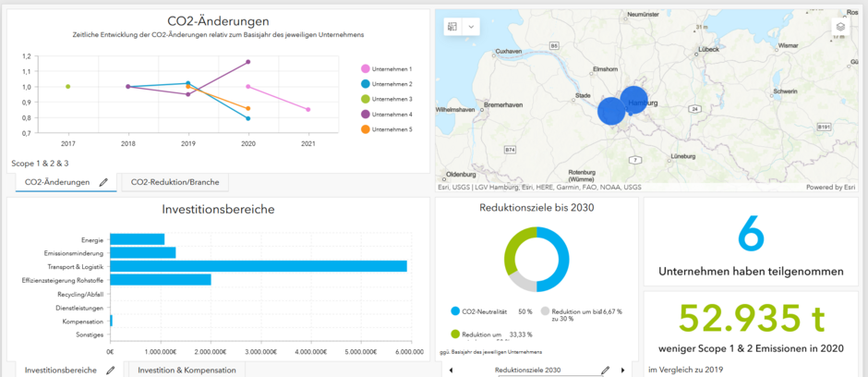Click the blue segment of the donut chart
This screenshot has height=377, width=868.
(x=561, y=261)
